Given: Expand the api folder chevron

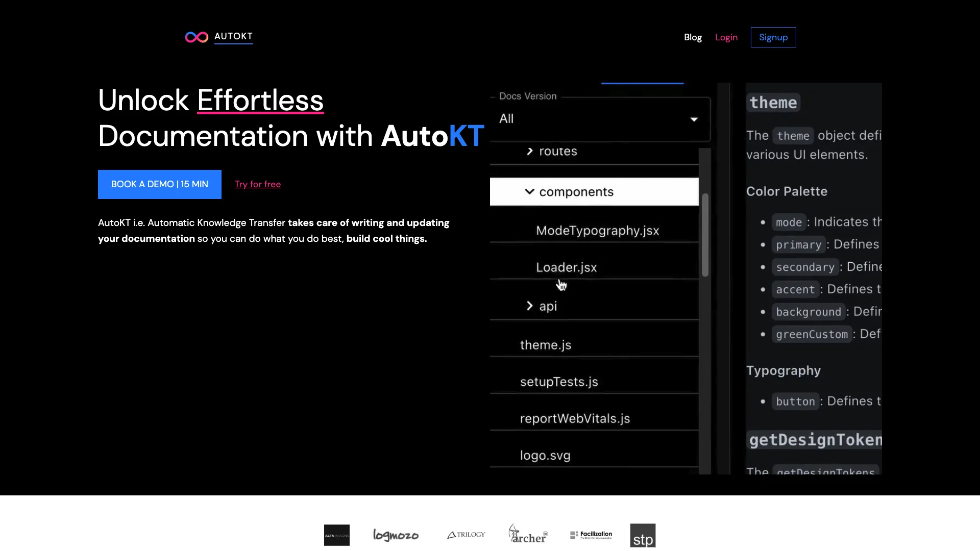Looking at the screenshot, I should click(530, 306).
